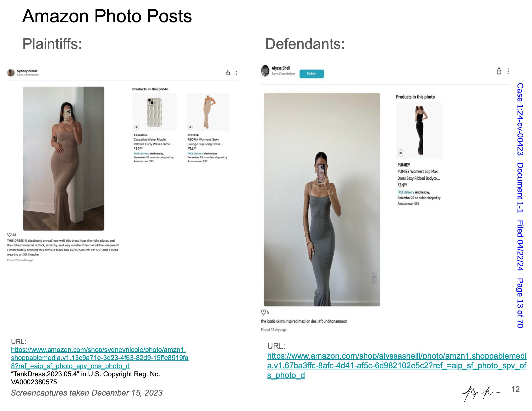Click Sydney Nicole's tan dress mirror selfie photo
The height and width of the screenshot is (411, 532).
point(64,159)
